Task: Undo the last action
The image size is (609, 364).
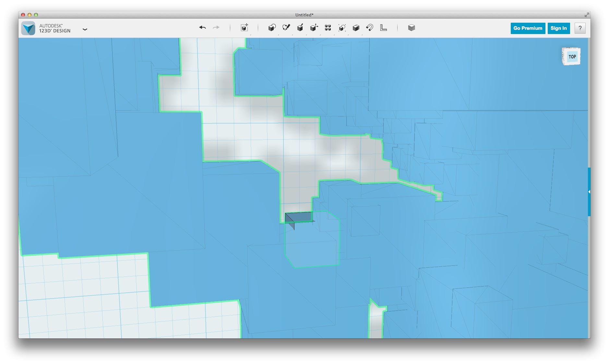Action: point(203,28)
